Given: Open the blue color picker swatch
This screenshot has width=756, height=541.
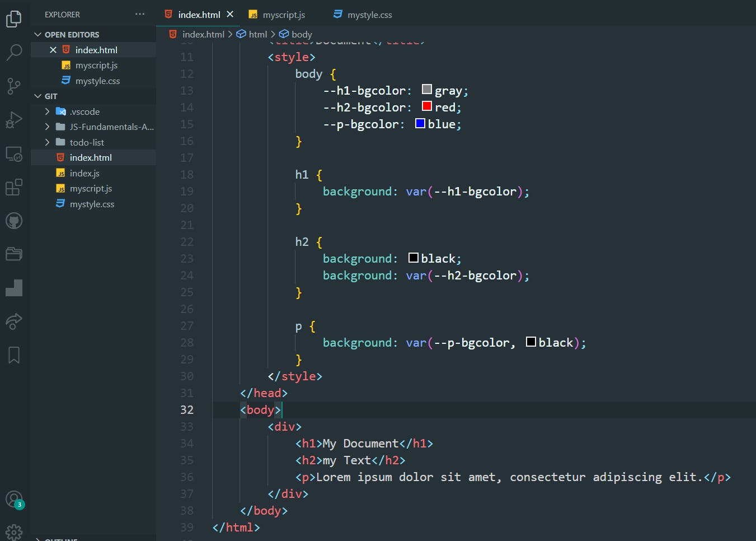Looking at the screenshot, I should click(420, 123).
